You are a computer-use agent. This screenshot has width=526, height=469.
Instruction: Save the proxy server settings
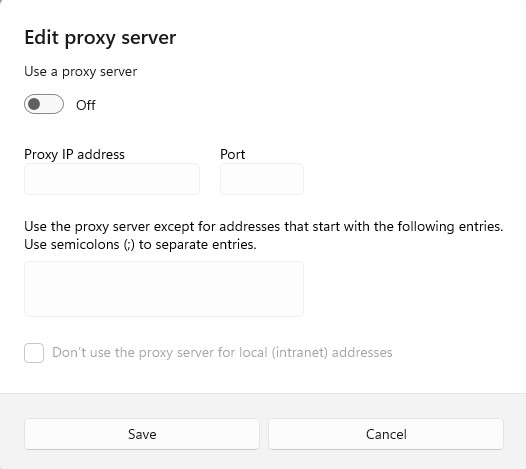pyautogui.click(x=142, y=434)
